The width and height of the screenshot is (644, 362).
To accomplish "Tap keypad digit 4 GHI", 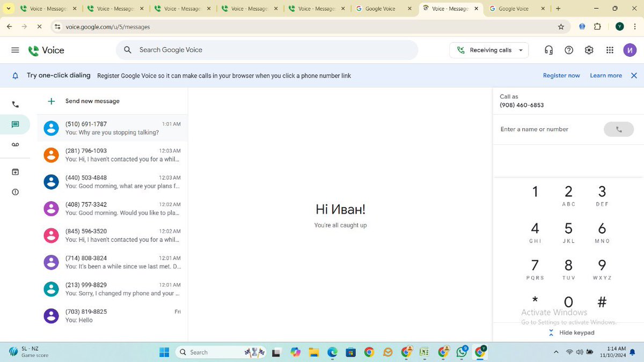I will coord(535,232).
